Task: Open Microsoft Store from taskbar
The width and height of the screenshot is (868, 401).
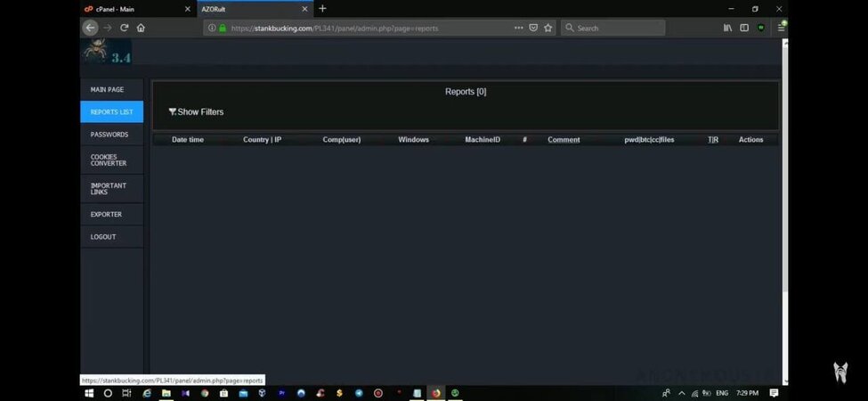Action: click(x=223, y=393)
